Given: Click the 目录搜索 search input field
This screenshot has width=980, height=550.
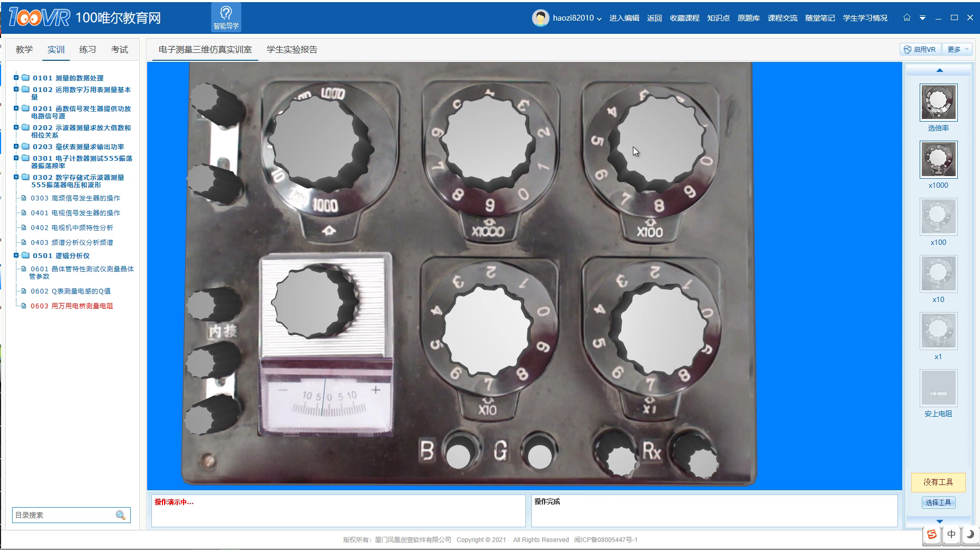Looking at the screenshot, I should 62,515.
